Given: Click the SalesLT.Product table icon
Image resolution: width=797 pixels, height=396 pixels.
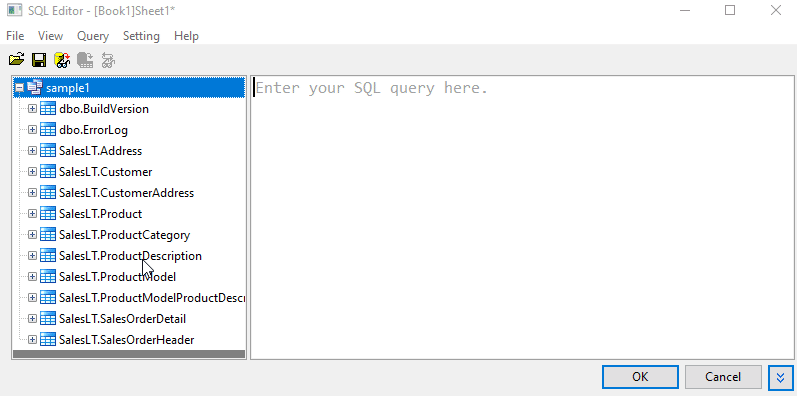Looking at the screenshot, I should (48, 214).
